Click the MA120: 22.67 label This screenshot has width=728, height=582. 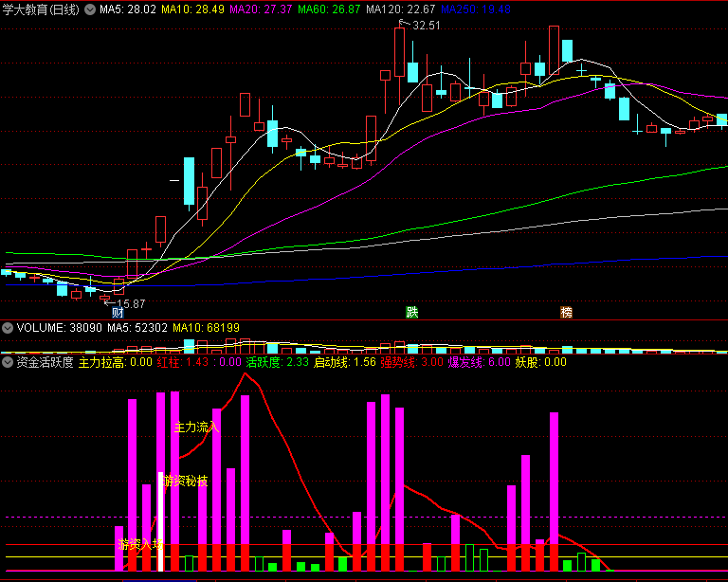tap(401, 9)
